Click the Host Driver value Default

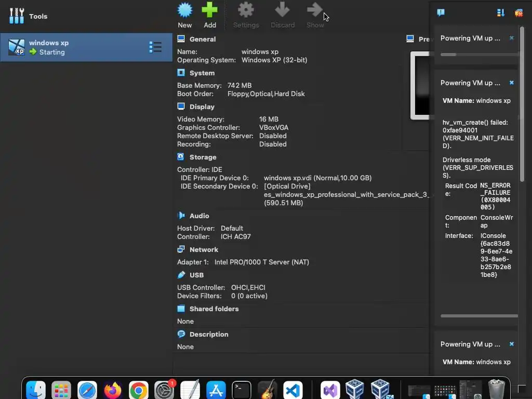point(232,229)
